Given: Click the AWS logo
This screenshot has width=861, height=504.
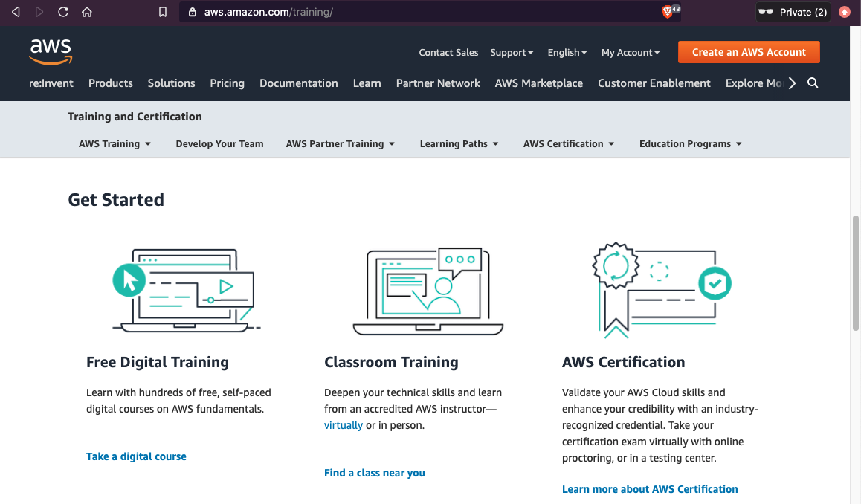Looking at the screenshot, I should tap(51, 51).
